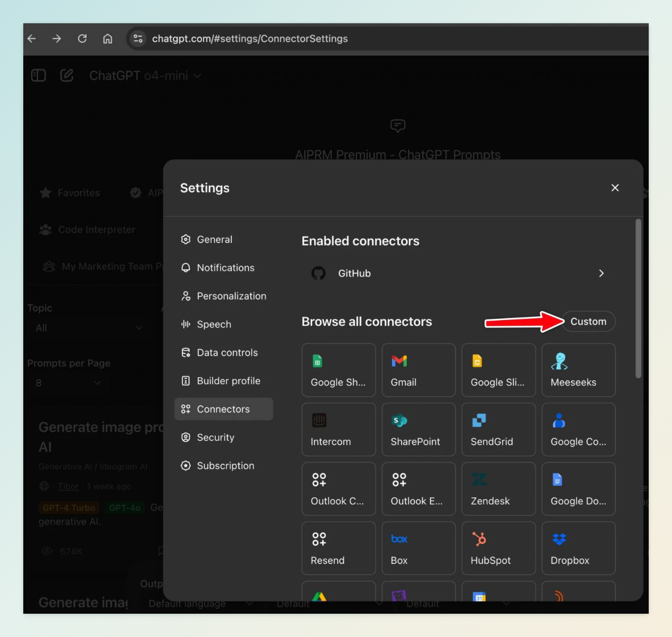This screenshot has height=637, width=672.
Task: Click the browser address bar URL
Action: (250, 39)
